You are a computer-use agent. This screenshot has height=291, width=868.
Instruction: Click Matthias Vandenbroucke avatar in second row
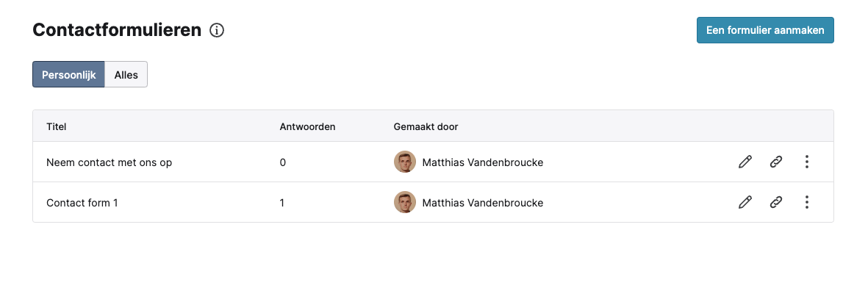click(x=405, y=203)
